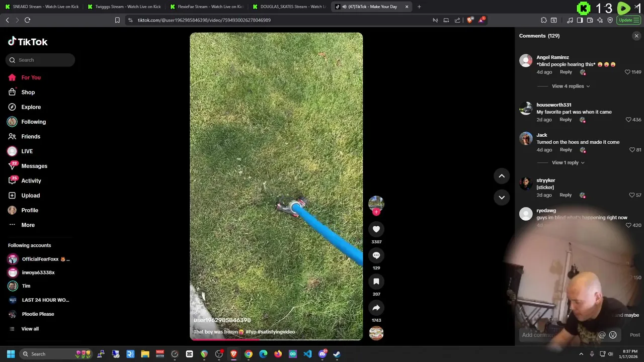Open a new browser tab
644x362 pixels.
(419, 7)
